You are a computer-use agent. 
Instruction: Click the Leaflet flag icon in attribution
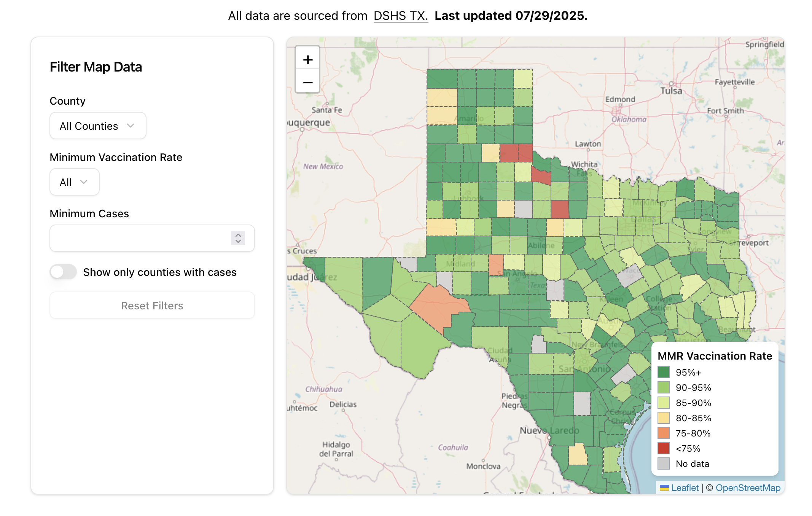[x=664, y=487]
